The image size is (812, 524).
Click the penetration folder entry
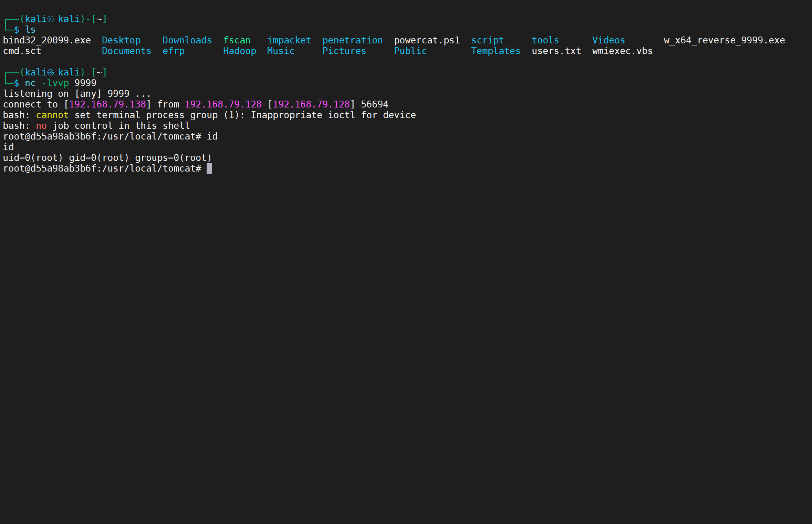(x=352, y=40)
